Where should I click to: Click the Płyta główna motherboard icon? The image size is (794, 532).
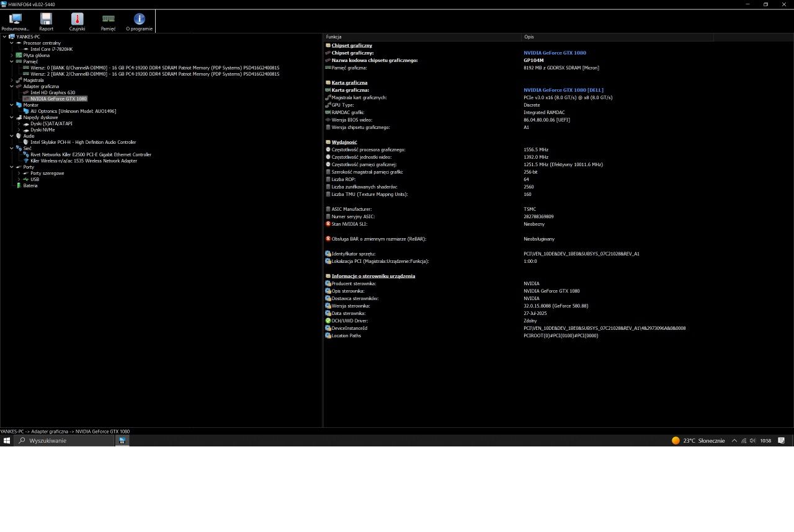(19, 55)
